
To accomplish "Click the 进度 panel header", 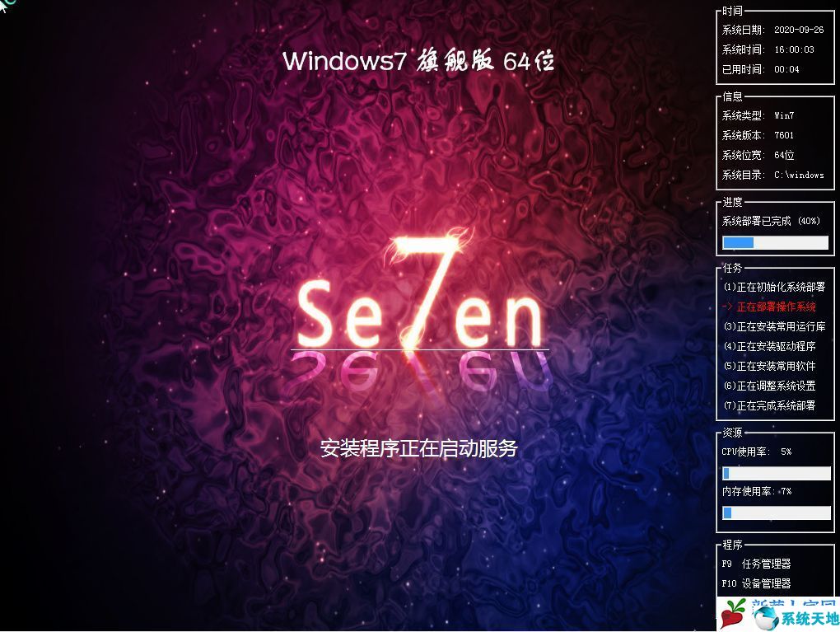I will 732,202.
